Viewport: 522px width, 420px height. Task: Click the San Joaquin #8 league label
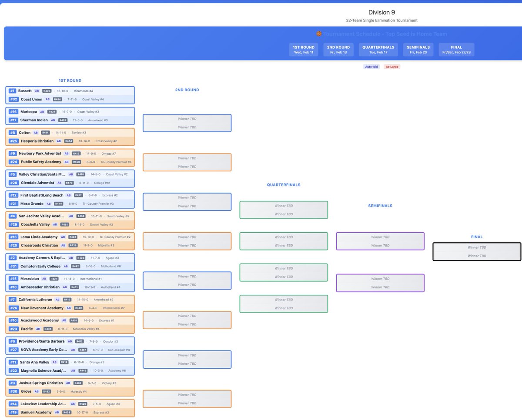pyautogui.click(x=119, y=350)
